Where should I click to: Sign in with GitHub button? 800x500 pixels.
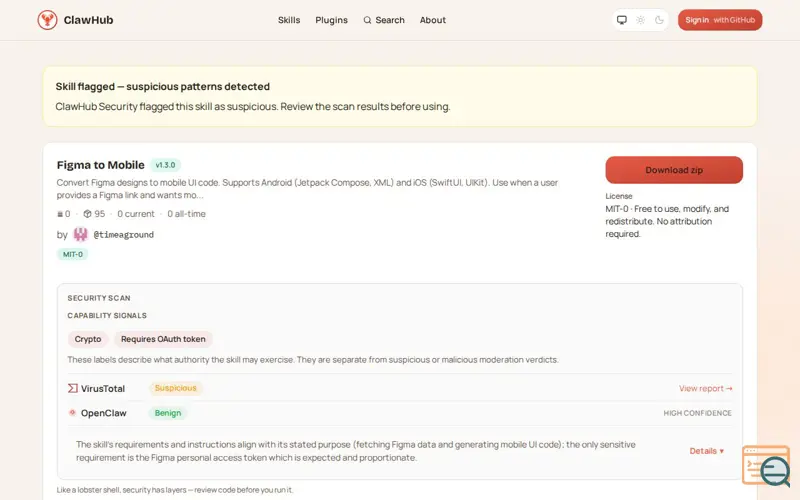click(x=720, y=20)
